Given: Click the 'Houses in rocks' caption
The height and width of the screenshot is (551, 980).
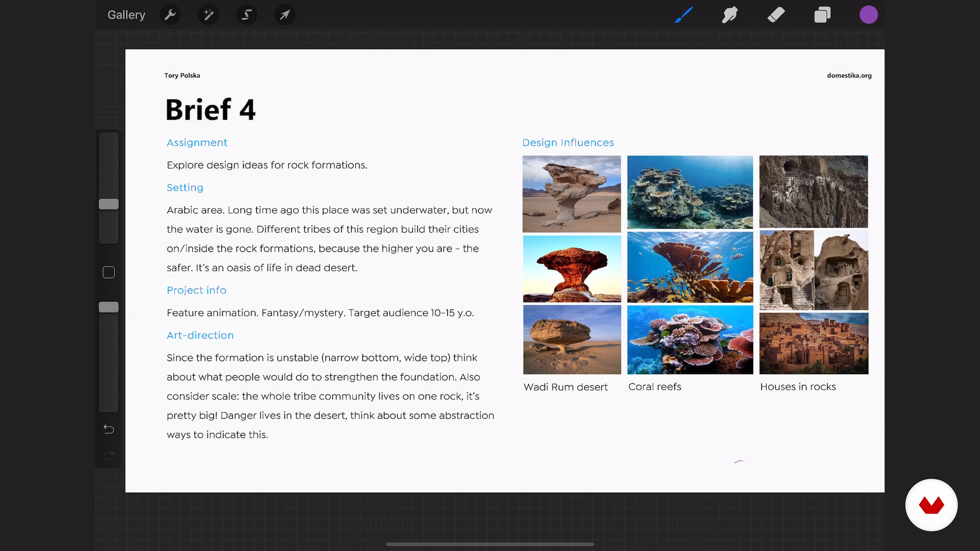Looking at the screenshot, I should pyautogui.click(x=798, y=387).
